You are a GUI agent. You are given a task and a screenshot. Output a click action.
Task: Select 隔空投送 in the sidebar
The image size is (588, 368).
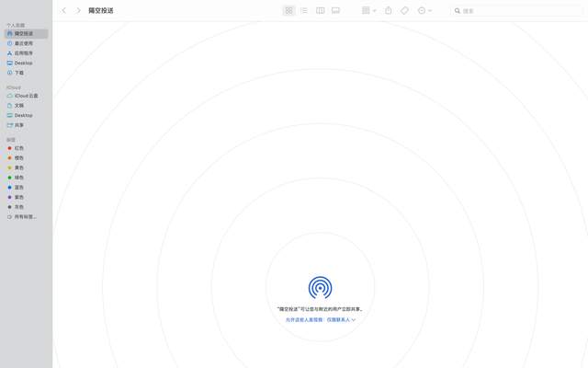(27, 34)
